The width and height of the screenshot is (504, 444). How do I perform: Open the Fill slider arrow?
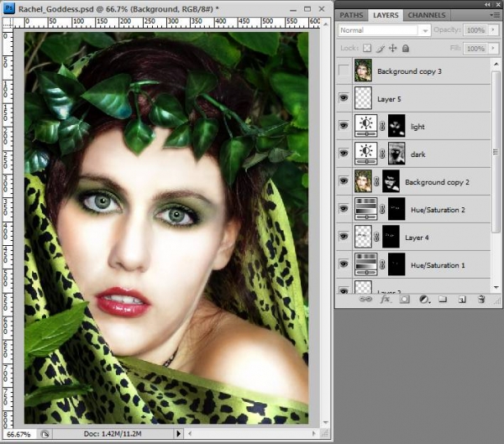493,48
